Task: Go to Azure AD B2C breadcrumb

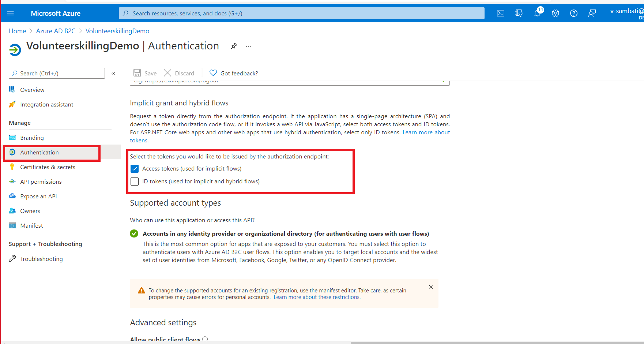Action: coord(56,31)
